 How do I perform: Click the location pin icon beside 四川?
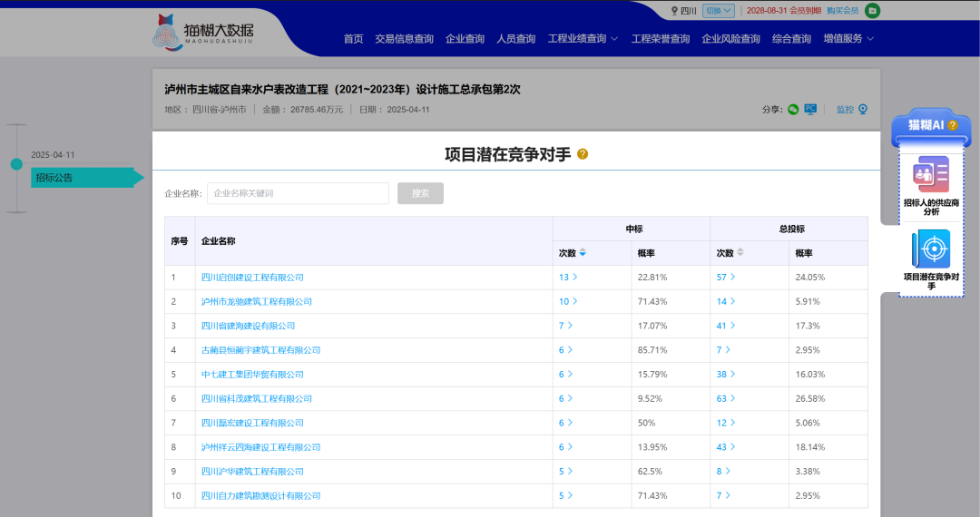pyautogui.click(x=674, y=11)
